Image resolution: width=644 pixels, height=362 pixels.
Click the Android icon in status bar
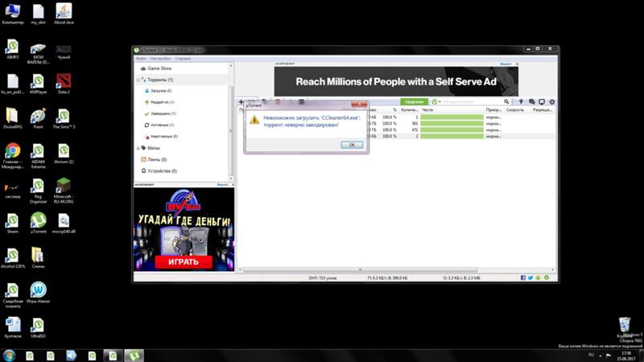pos(538,278)
